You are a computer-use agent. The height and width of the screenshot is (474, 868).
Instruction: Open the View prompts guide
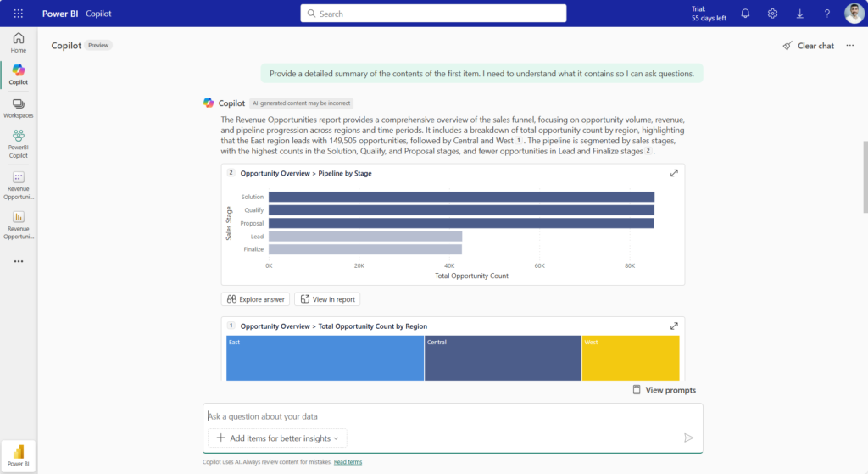664,390
